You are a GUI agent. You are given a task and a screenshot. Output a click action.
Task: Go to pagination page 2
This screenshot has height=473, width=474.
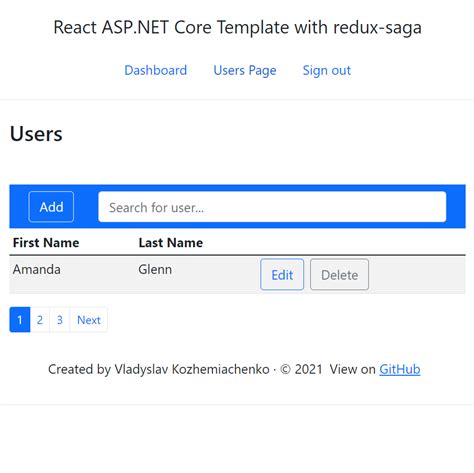pos(40,320)
